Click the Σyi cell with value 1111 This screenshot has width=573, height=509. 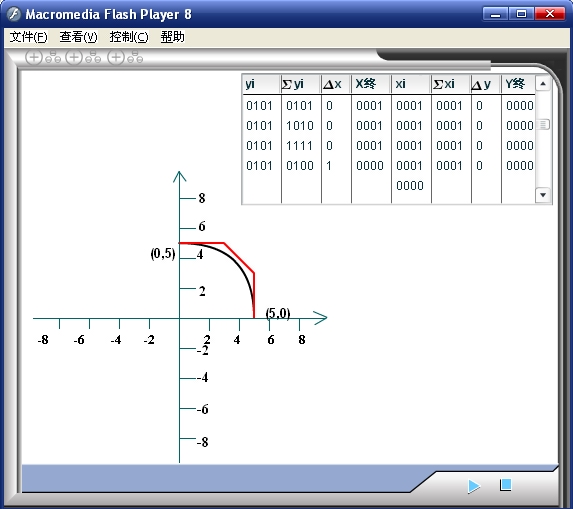coord(299,146)
